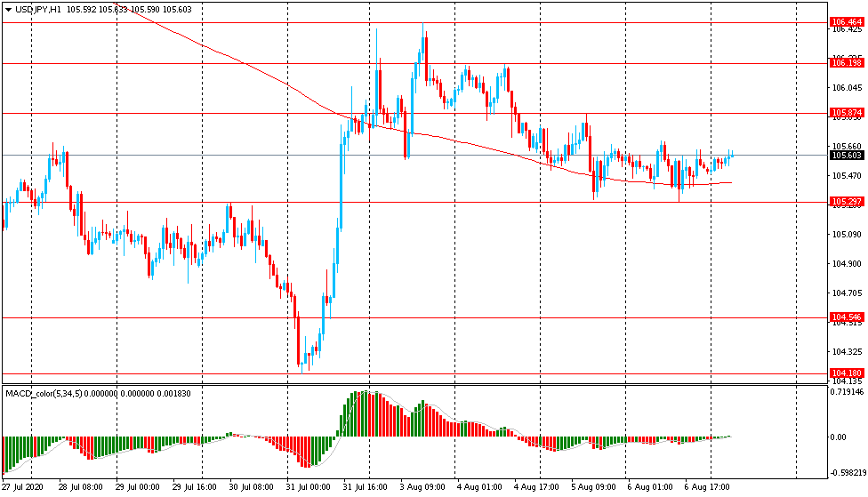Select the red 106.464 price level label

click(847, 22)
